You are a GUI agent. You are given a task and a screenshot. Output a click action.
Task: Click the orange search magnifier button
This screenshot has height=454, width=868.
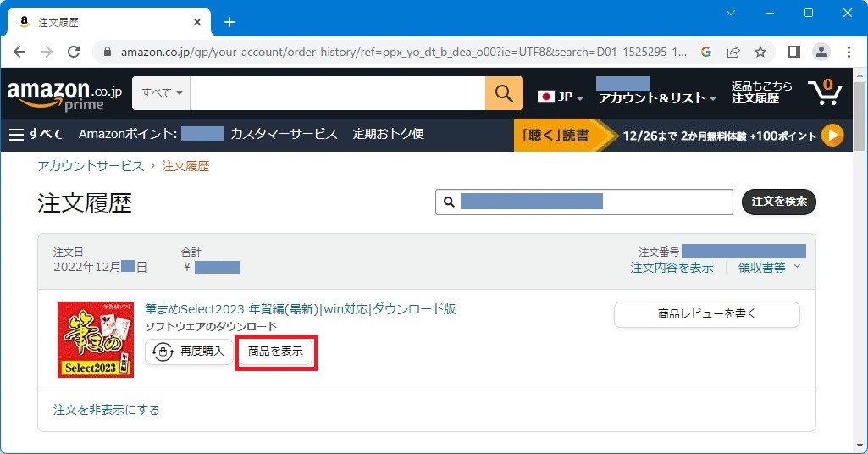(504, 93)
